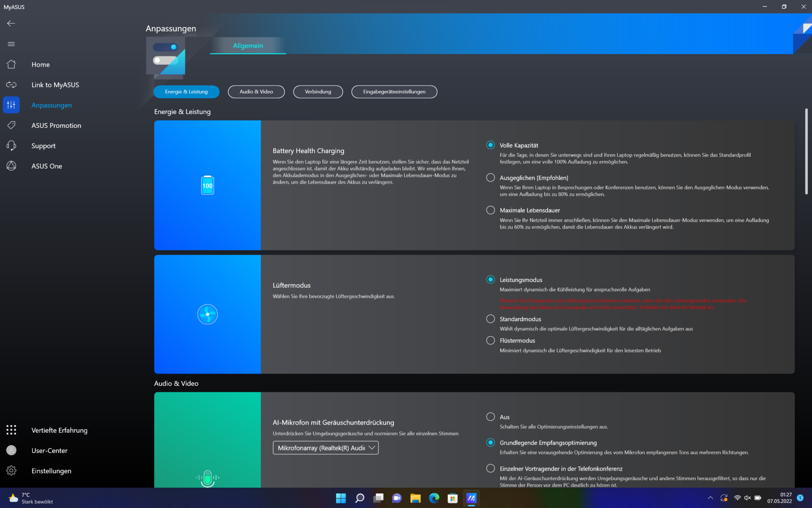812x508 pixels.
Task: Select Standardmodus fan option
Action: tap(491, 319)
